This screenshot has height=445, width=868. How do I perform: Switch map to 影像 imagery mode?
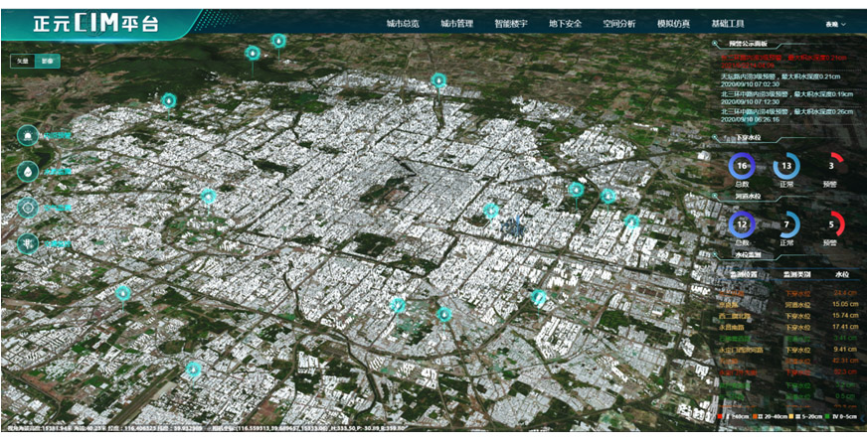tap(47, 61)
